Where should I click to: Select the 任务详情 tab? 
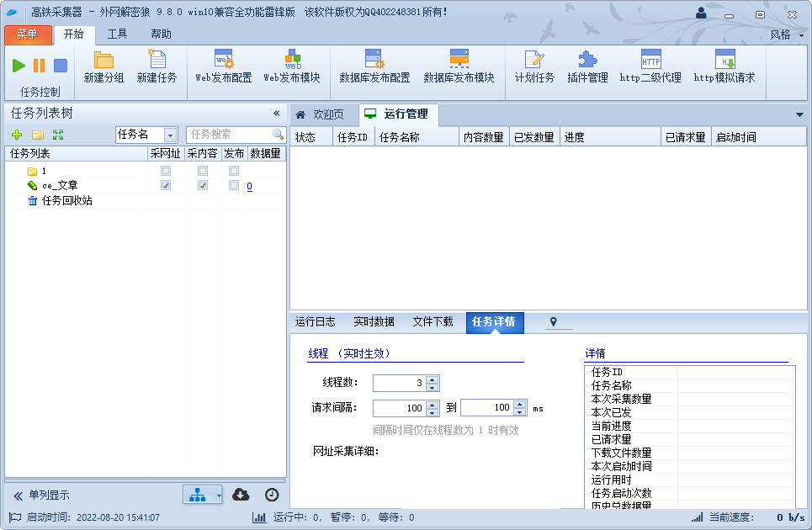(x=495, y=322)
